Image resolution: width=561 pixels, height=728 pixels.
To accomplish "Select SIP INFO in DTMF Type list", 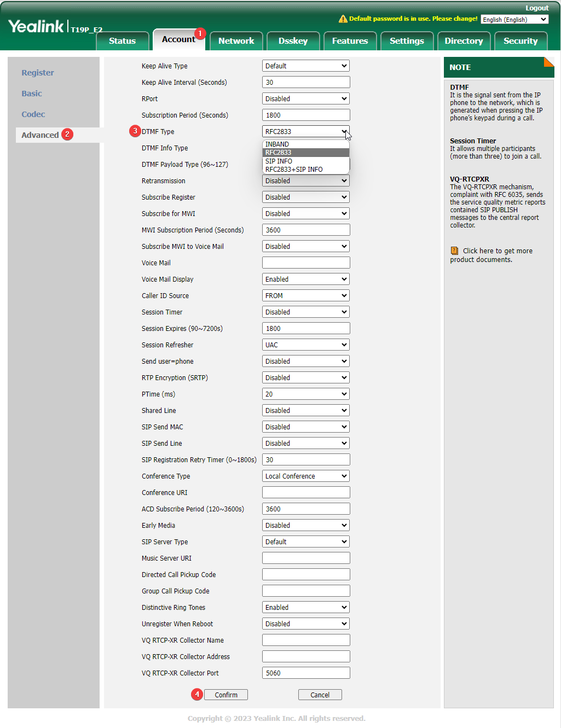I will point(279,161).
